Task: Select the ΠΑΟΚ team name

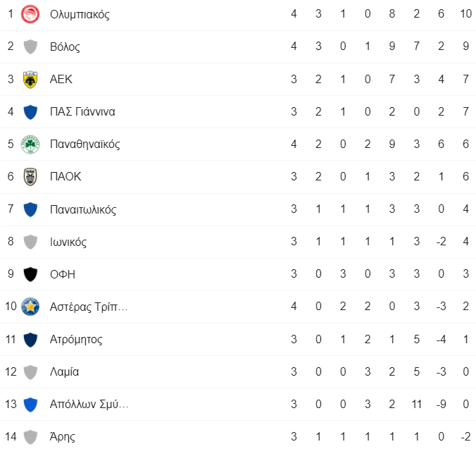Action: pyautogui.click(x=65, y=177)
